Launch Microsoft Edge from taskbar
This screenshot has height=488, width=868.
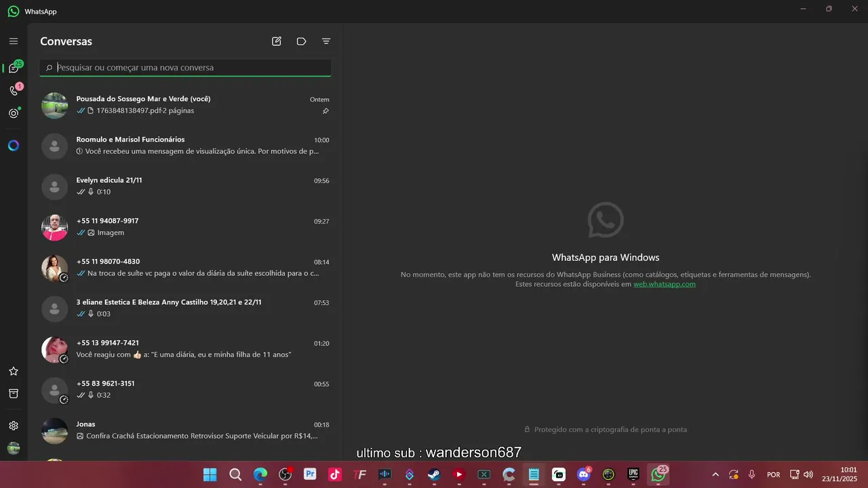[x=260, y=474]
